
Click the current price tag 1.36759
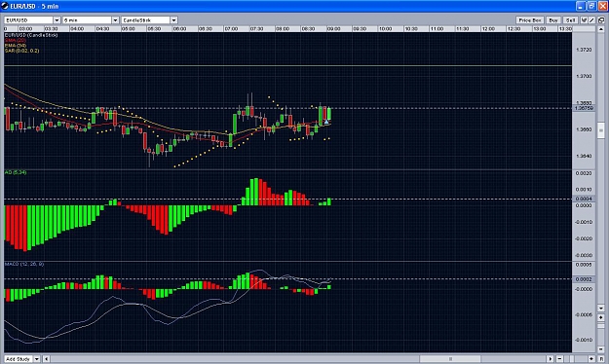point(584,108)
